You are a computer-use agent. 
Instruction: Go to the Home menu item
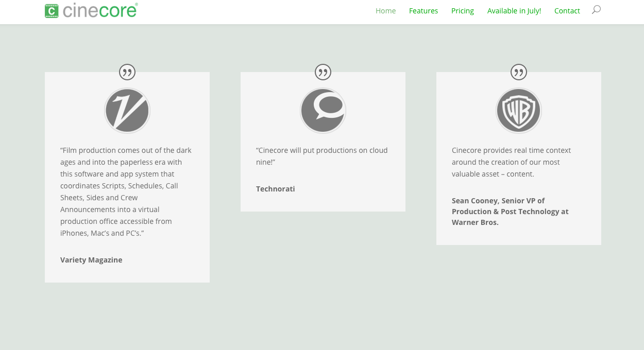(386, 11)
